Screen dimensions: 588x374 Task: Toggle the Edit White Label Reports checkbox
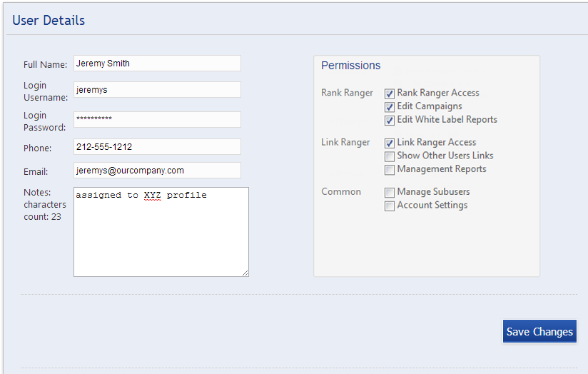point(390,121)
